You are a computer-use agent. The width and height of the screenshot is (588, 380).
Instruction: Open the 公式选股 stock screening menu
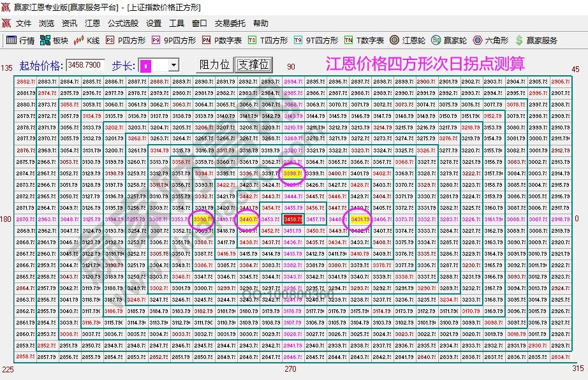122,22
